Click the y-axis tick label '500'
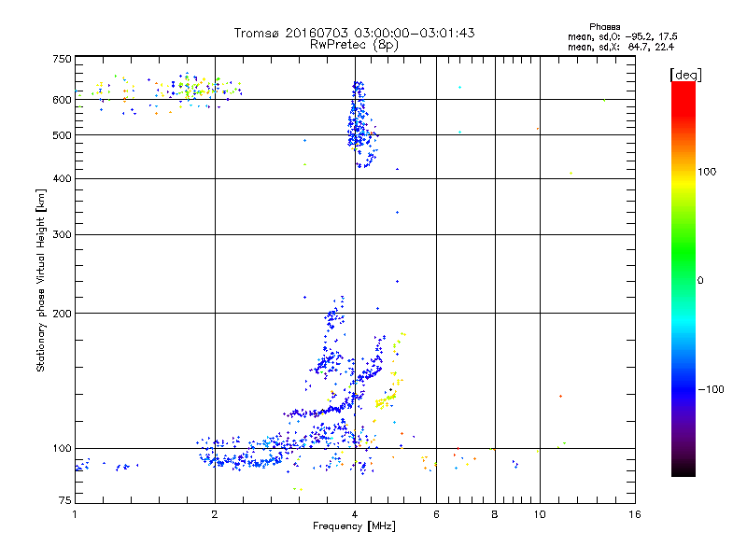The width and height of the screenshot is (747, 560). [62, 135]
